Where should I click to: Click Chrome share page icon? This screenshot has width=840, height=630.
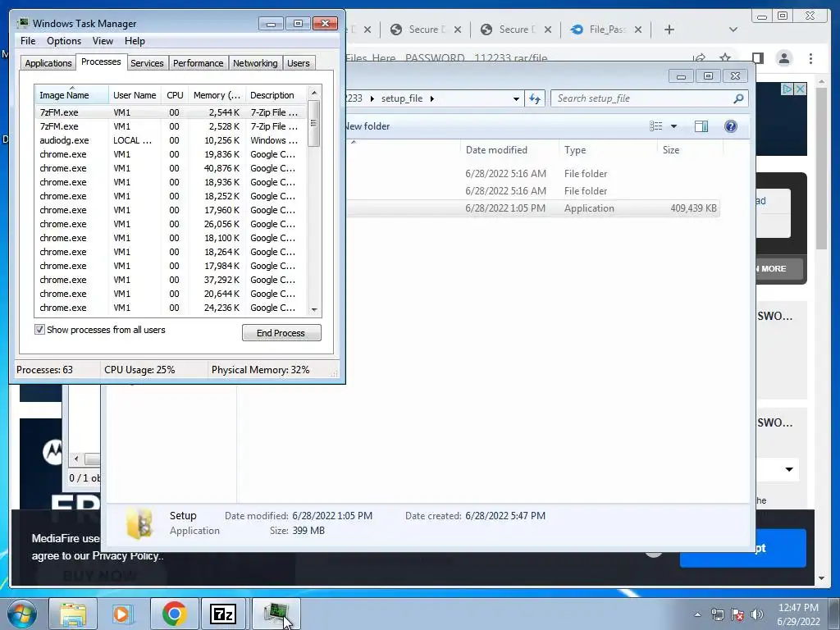coord(699,58)
